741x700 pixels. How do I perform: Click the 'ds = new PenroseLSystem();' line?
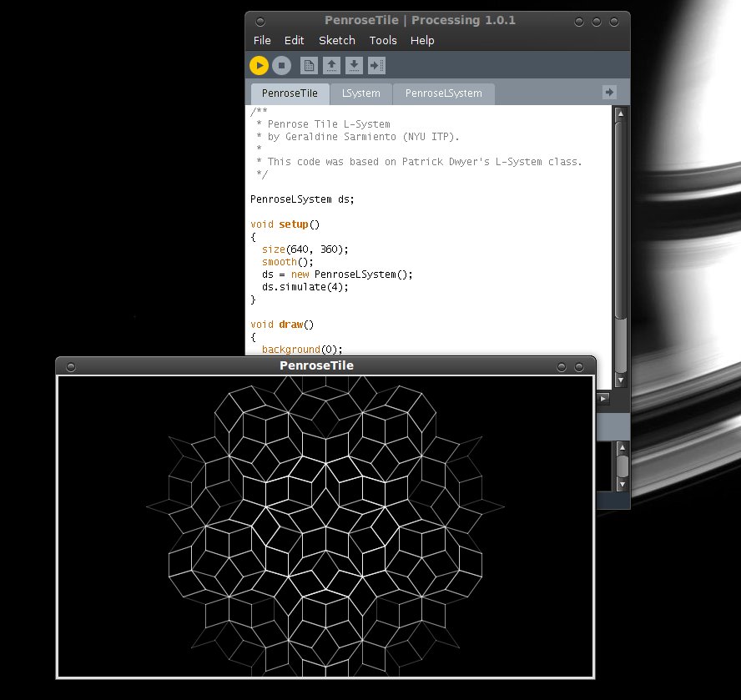[337, 274]
